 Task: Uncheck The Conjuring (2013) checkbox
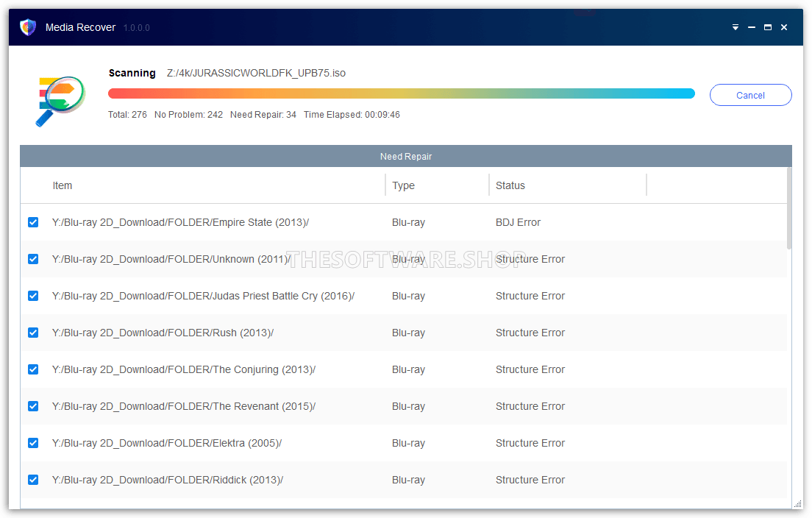tap(33, 369)
